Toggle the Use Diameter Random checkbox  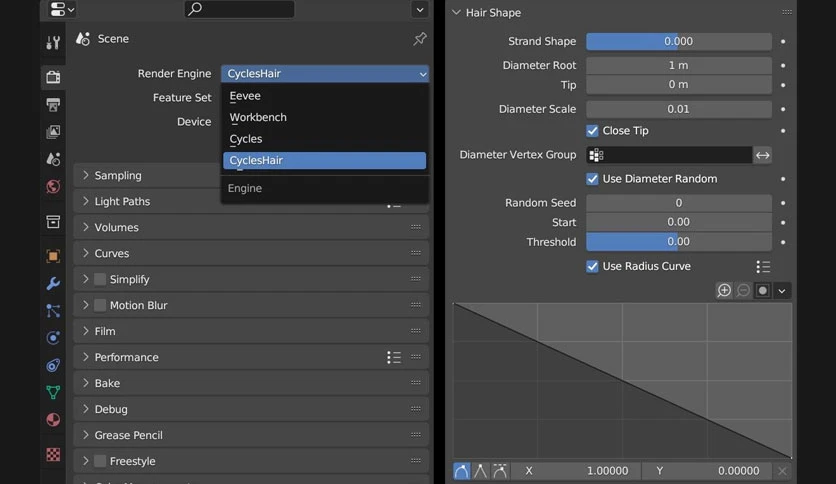point(592,179)
